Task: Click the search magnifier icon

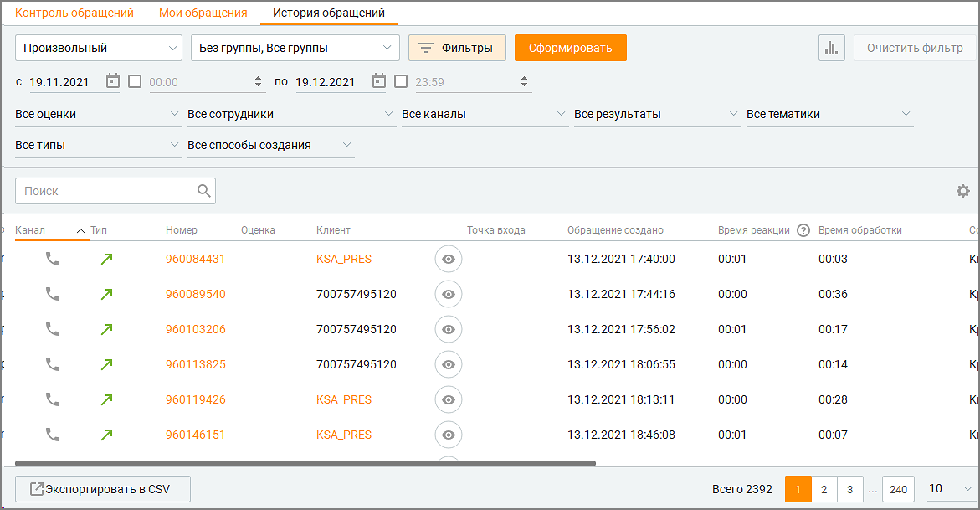Action: [203, 191]
